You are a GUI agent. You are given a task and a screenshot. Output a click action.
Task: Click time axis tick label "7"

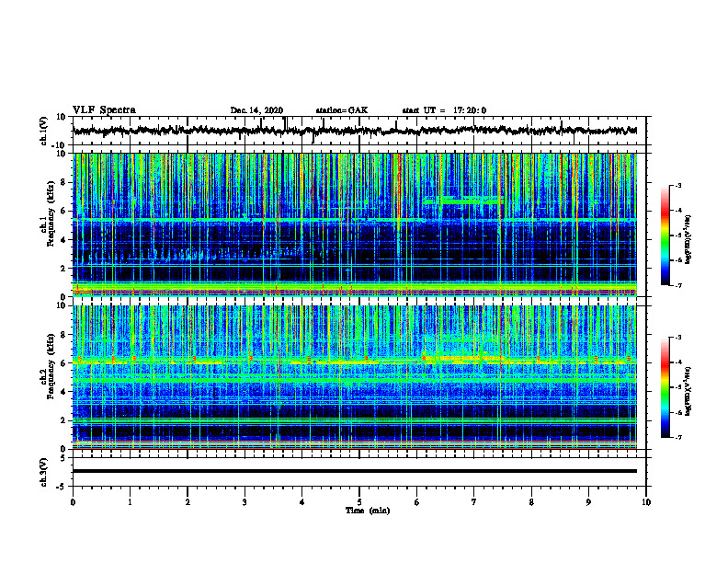[474, 502]
